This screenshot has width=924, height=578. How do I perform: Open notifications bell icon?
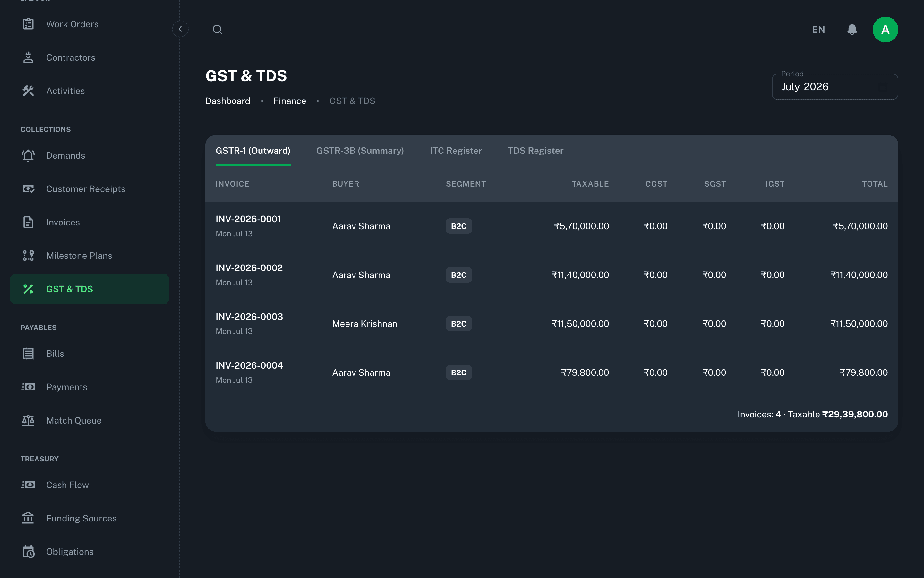852,30
